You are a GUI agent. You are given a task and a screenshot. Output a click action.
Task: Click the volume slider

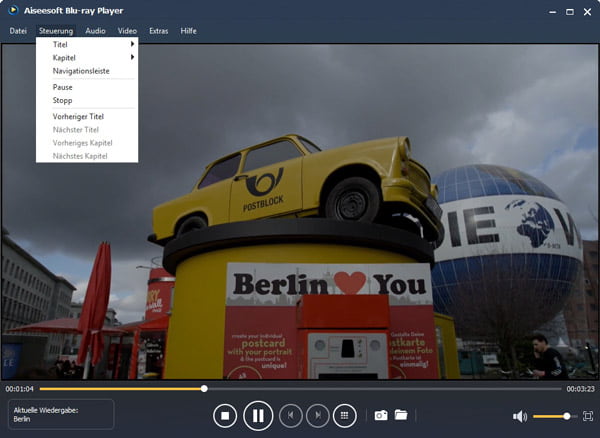(552, 416)
